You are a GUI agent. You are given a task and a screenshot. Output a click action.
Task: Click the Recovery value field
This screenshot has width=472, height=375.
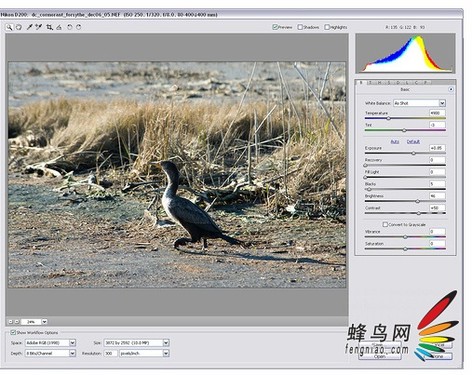pyautogui.click(x=437, y=160)
